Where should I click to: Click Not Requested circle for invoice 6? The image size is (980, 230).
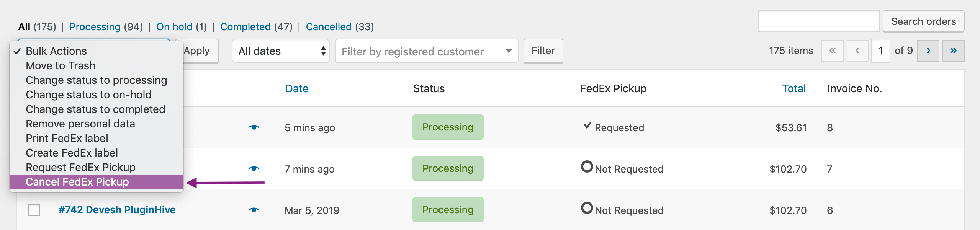tap(587, 208)
